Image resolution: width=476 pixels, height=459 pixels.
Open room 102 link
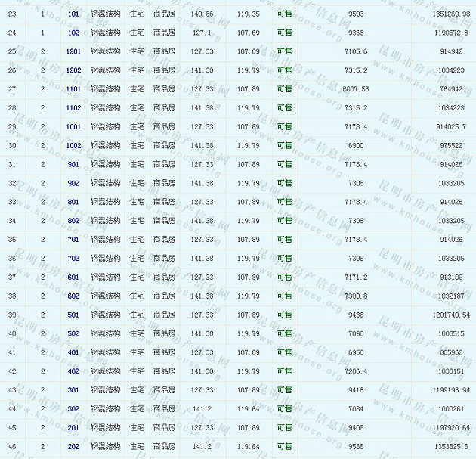click(73, 33)
